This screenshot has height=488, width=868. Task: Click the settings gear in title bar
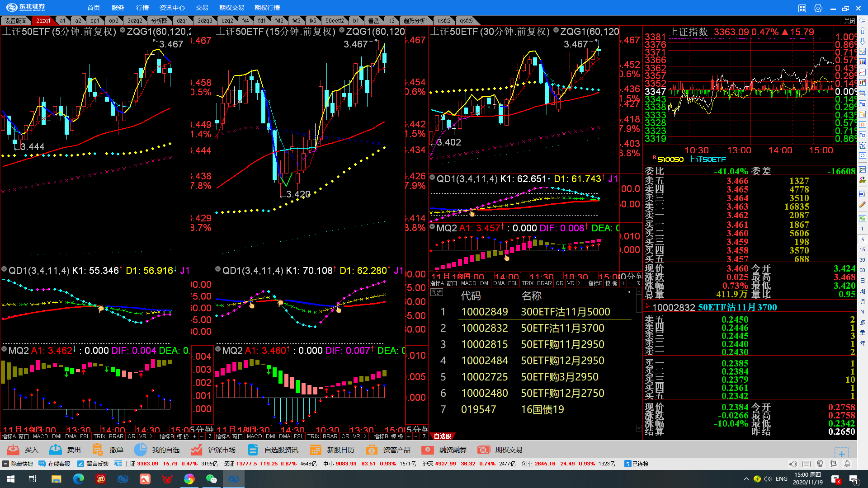818,8
